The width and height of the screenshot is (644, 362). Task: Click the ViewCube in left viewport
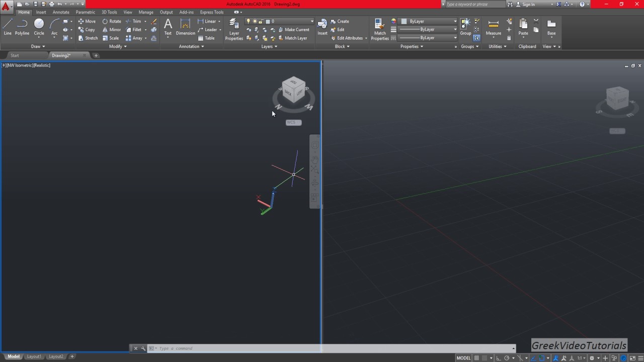click(293, 90)
